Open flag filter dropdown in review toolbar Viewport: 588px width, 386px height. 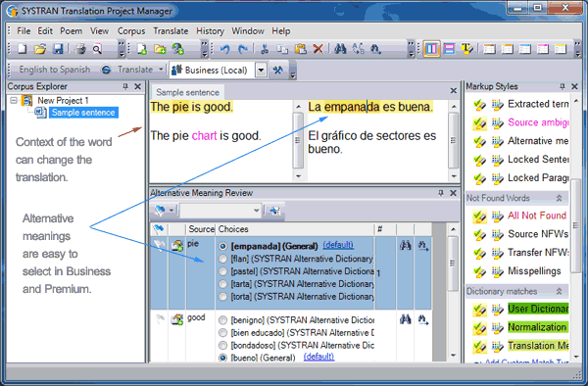coord(171,211)
